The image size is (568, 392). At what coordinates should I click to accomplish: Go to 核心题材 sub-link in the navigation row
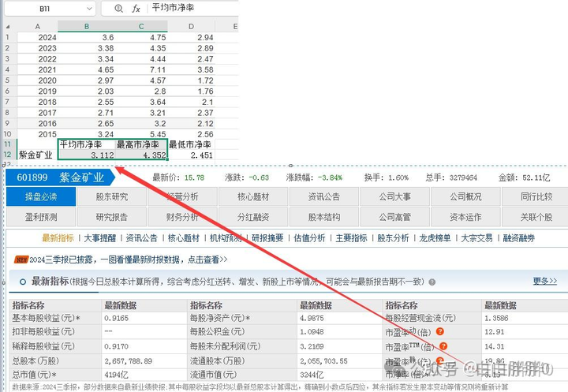[x=184, y=238]
